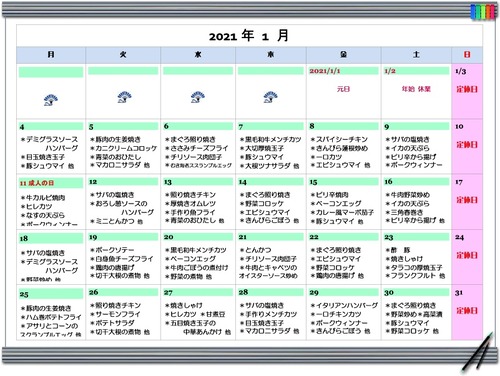
Task: Click 'ピリ辛焼肉' on the 15th
Action: (x=332, y=195)
